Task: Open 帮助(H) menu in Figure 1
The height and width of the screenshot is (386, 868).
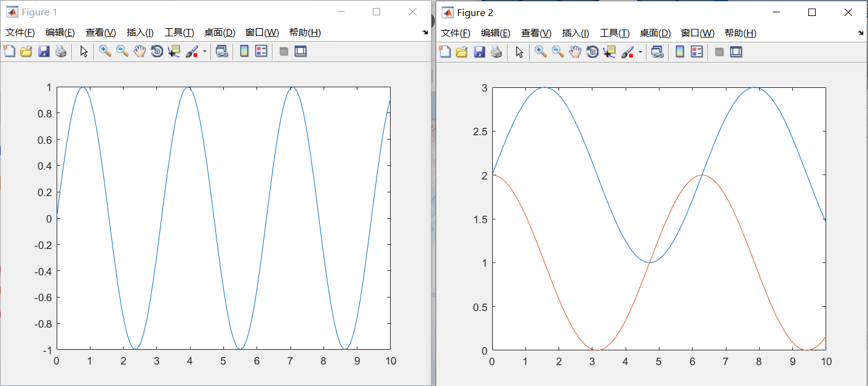Action: tap(305, 33)
